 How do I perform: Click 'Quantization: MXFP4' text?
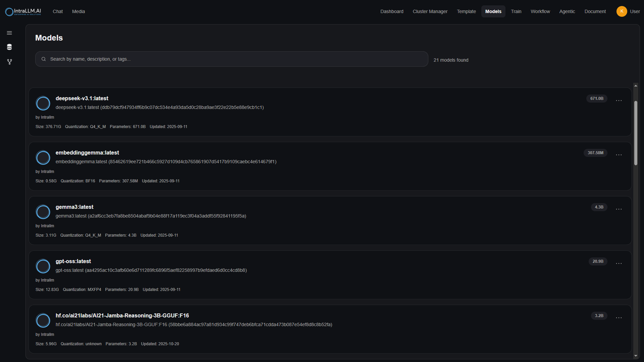tap(82, 290)
